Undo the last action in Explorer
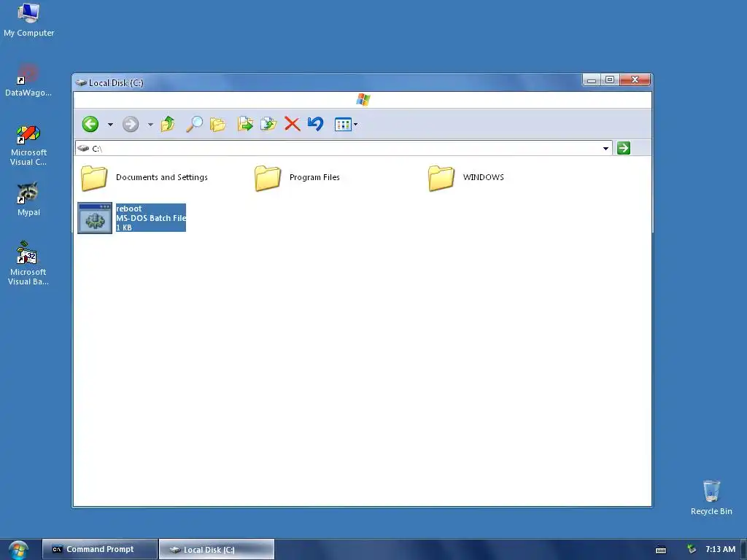The height and width of the screenshot is (560, 747). tap(315, 124)
